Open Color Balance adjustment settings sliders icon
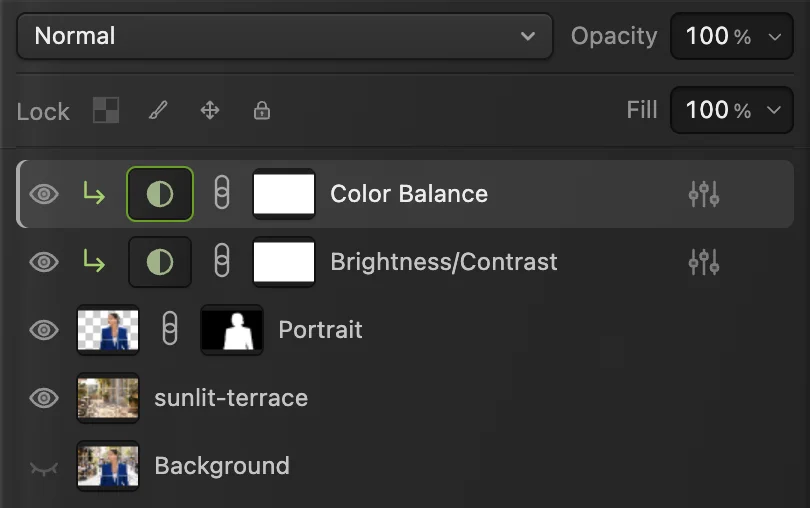810x508 pixels. 704,194
